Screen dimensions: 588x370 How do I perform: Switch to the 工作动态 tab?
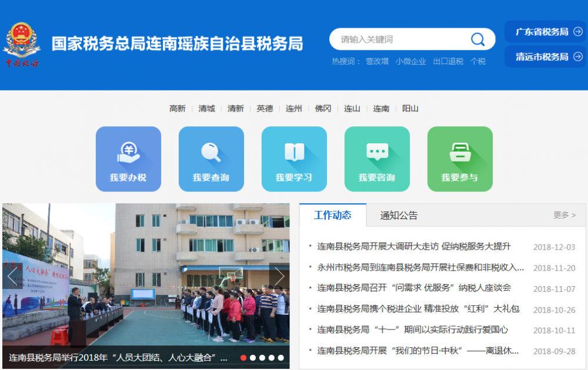click(x=333, y=215)
